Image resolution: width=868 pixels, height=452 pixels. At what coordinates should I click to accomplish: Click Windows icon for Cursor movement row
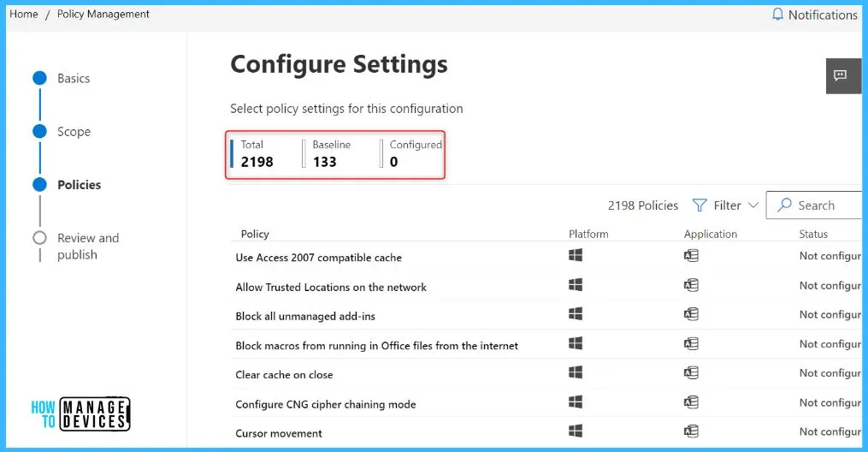(576, 431)
